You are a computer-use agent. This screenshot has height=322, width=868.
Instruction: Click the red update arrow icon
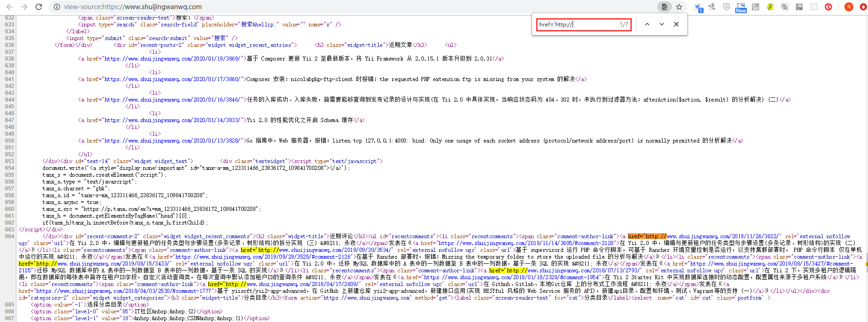click(863, 7)
